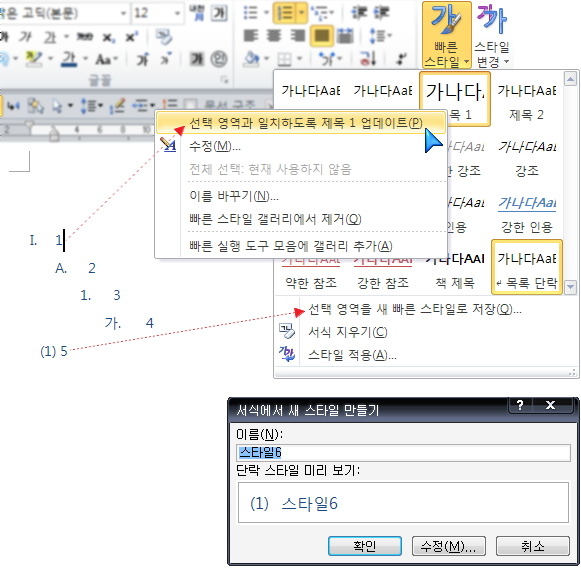Select the bullet list icon
The height and width of the screenshot is (568, 581).
click(251, 13)
